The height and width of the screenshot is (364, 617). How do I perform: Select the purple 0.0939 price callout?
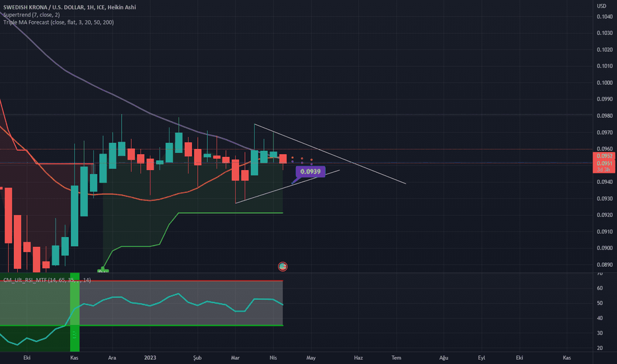click(310, 171)
